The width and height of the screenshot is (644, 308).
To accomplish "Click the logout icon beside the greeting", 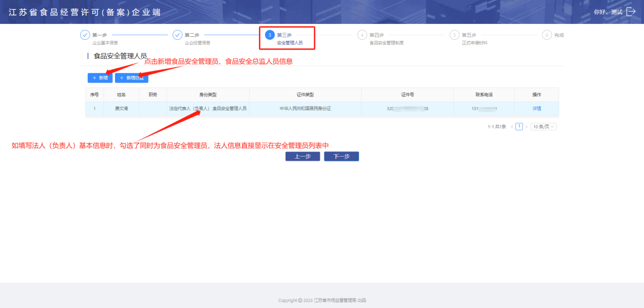I will (x=631, y=12).
